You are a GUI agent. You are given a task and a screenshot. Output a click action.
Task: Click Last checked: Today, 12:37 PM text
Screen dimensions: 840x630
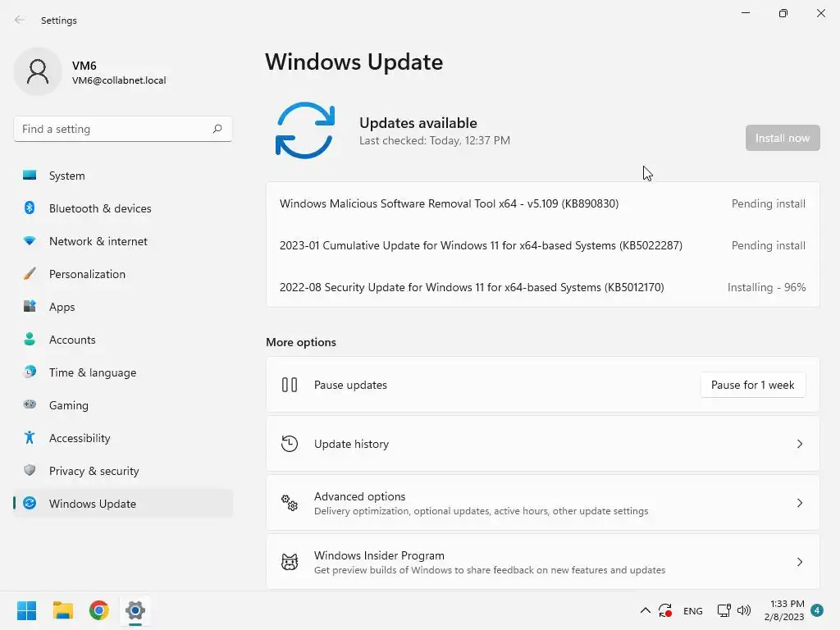pyautogui.click(x=435, y=140)
